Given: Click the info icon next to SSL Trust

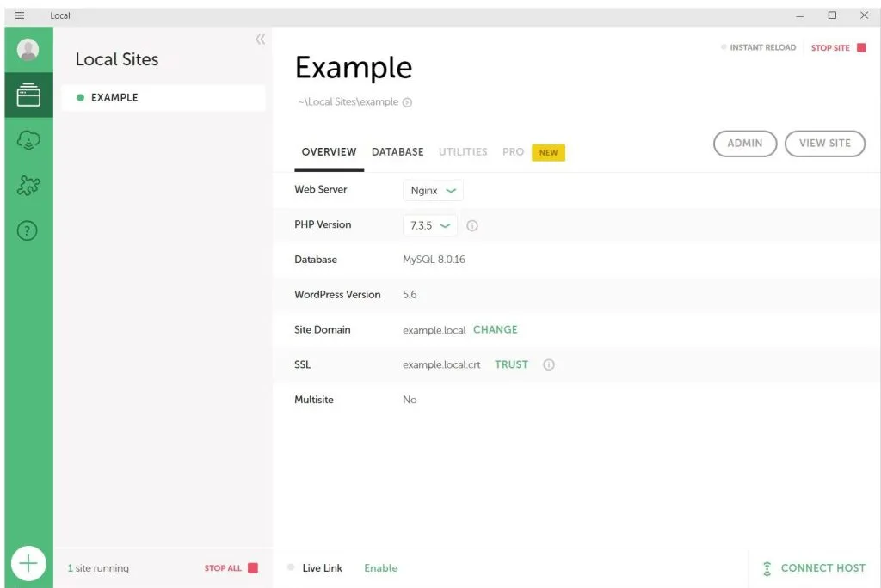Looking at the screenshot, I should 549,364.
